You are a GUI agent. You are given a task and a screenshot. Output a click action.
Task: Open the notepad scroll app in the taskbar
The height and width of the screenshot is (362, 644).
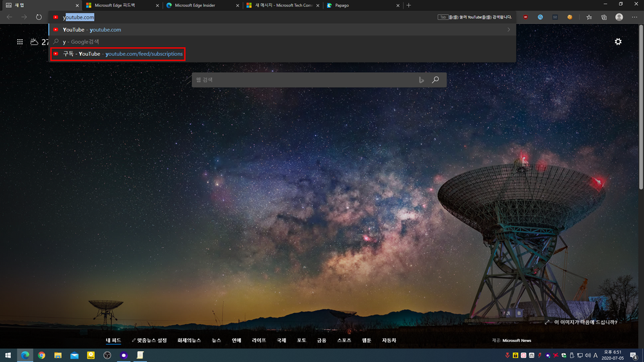pos(140,355)
